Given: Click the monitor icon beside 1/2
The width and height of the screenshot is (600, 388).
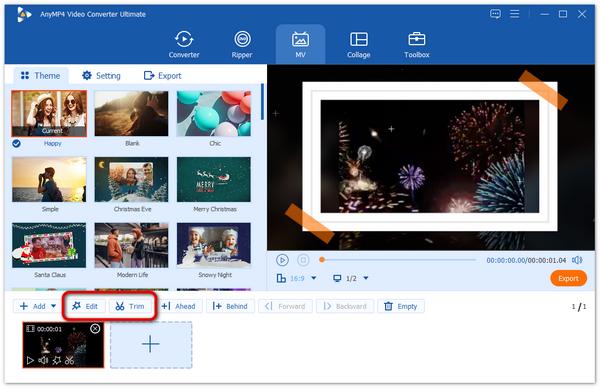Looking at the screenshot, I should (x=337, y=278).
